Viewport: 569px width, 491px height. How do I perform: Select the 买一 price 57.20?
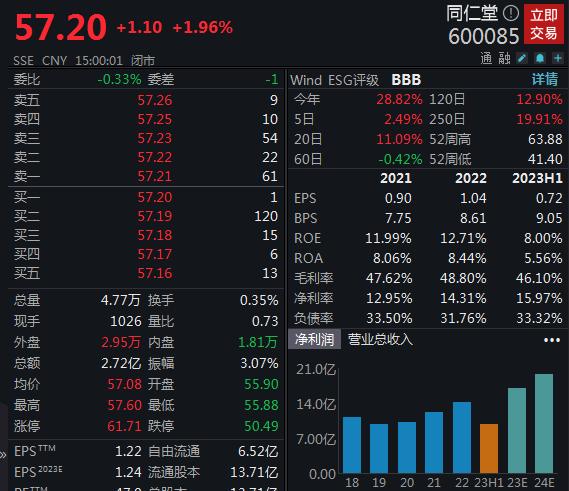coord(155,197)
